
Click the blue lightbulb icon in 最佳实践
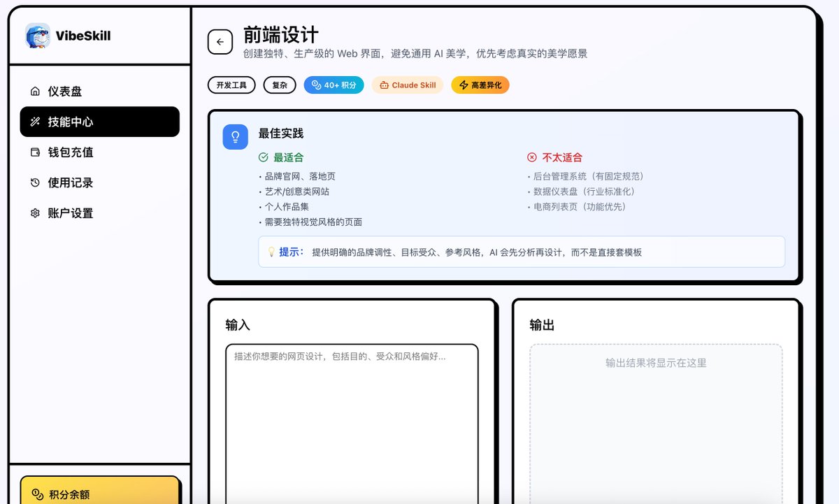236,137
